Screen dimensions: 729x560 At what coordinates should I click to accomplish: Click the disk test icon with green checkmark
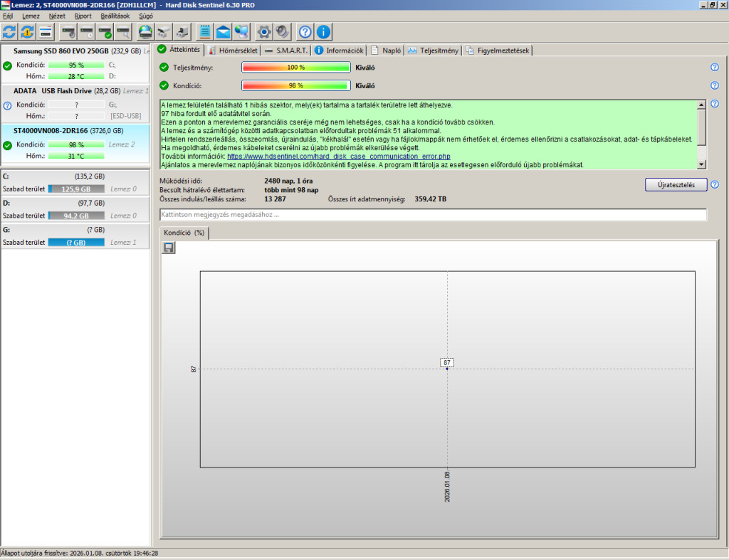(x=105, y=31)
